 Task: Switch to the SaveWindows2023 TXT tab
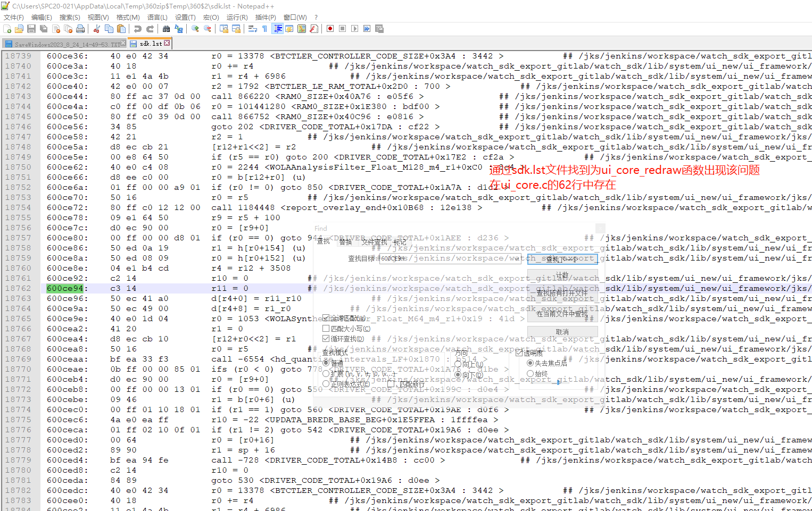[64, 44]
